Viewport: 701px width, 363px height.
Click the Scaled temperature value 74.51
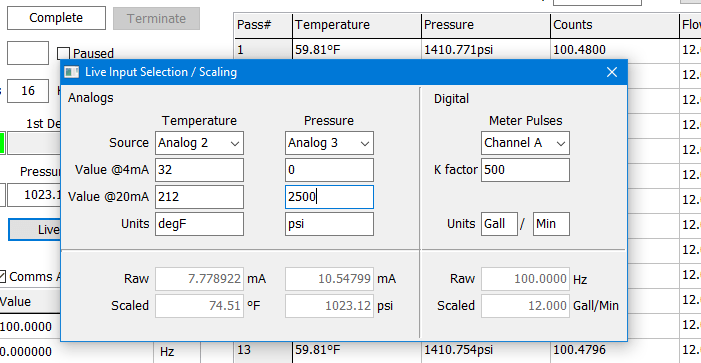pos(199,306)
